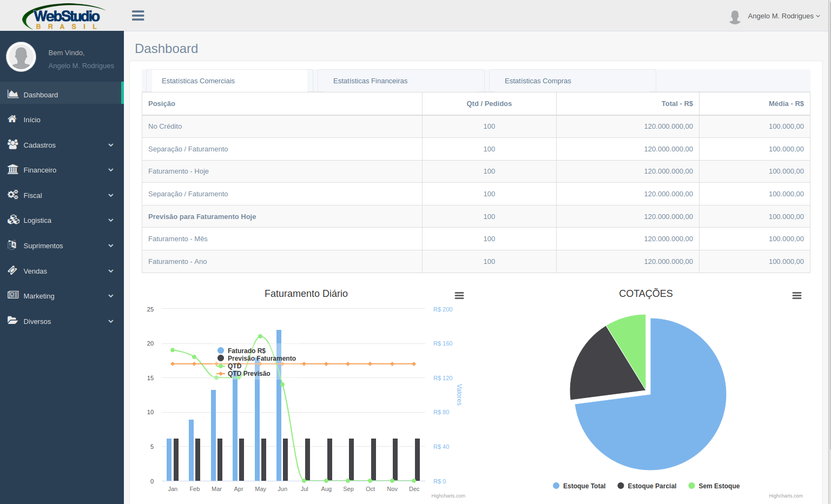Click the Vendas ticket icon

[12, 270]
